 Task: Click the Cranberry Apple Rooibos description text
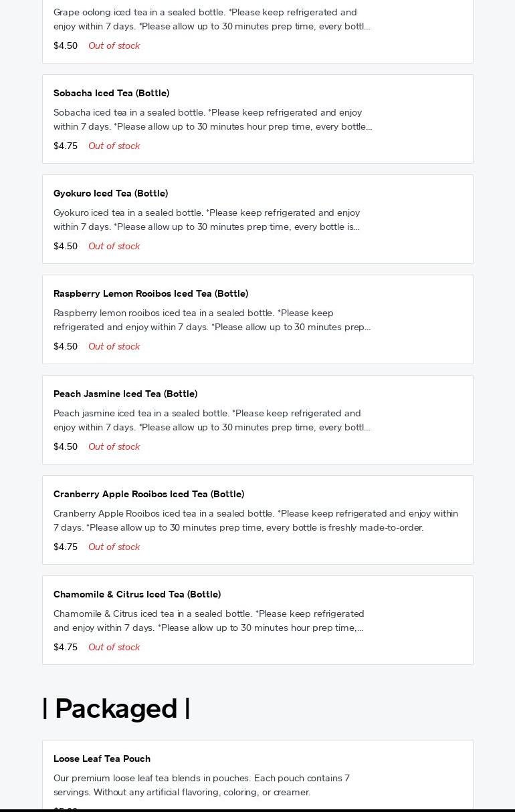tap(255, 521)
